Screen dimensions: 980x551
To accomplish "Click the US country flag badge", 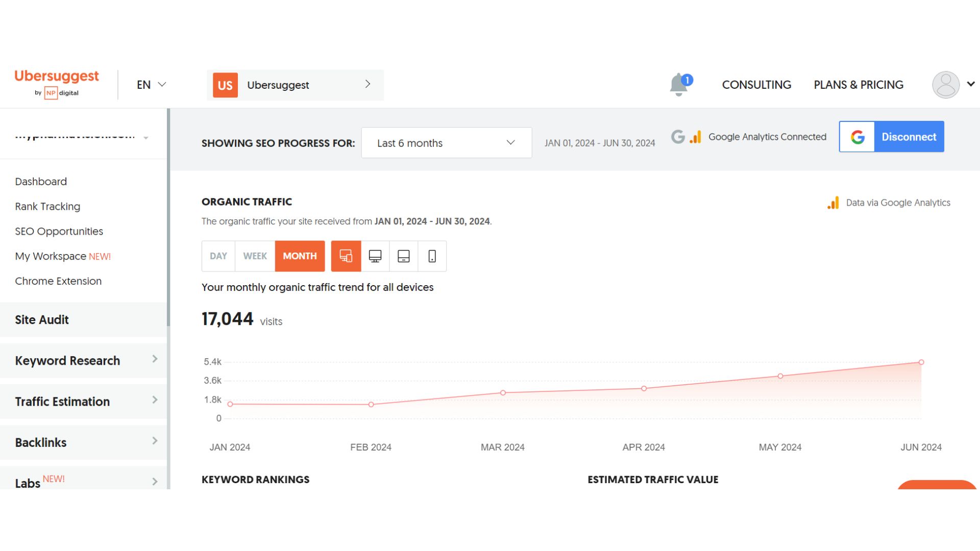I will click(x=225, y=85).
